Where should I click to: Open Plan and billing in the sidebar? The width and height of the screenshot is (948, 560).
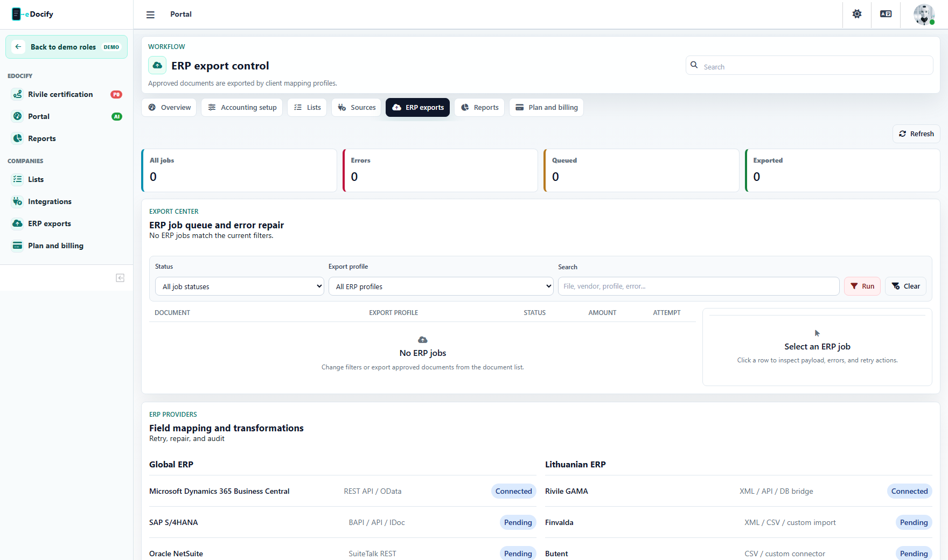coord(67,246)
